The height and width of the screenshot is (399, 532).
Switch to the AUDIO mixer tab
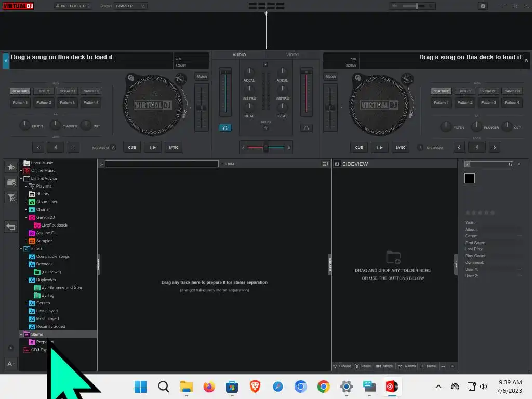239,55
